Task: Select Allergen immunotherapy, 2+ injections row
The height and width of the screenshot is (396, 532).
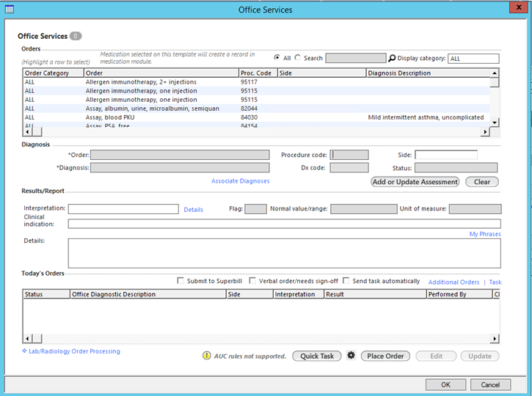Action: coord(257,82)
